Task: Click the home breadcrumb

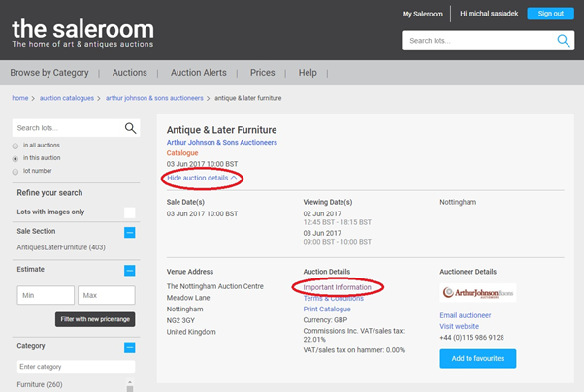Action: [x=20, y=98]
